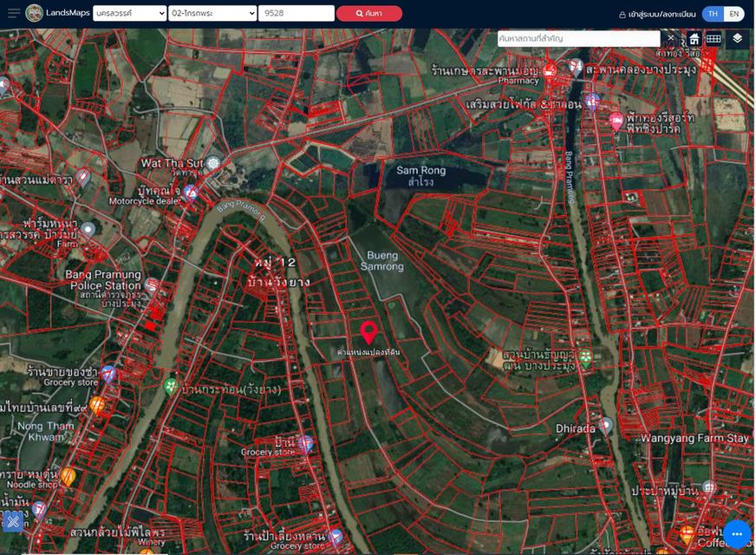Click the เข้าสู่ระบบ/ลงทะเบียน login link
Viewport: 756px width, 555px height.
(657, 15)
